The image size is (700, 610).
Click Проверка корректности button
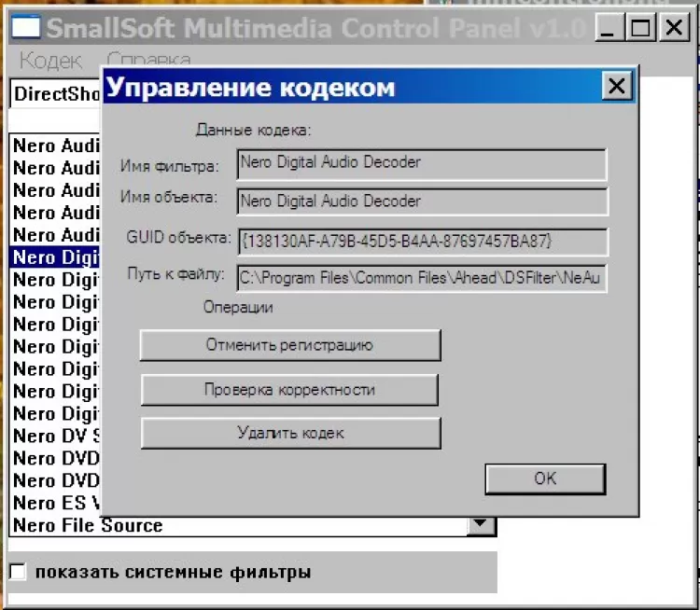point(289,390)
